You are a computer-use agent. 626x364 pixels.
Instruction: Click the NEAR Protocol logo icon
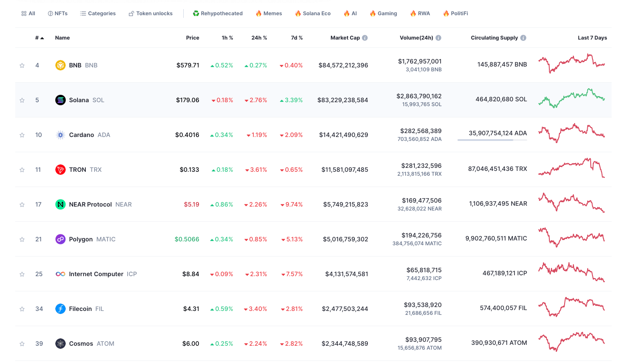tap(61, 204)
